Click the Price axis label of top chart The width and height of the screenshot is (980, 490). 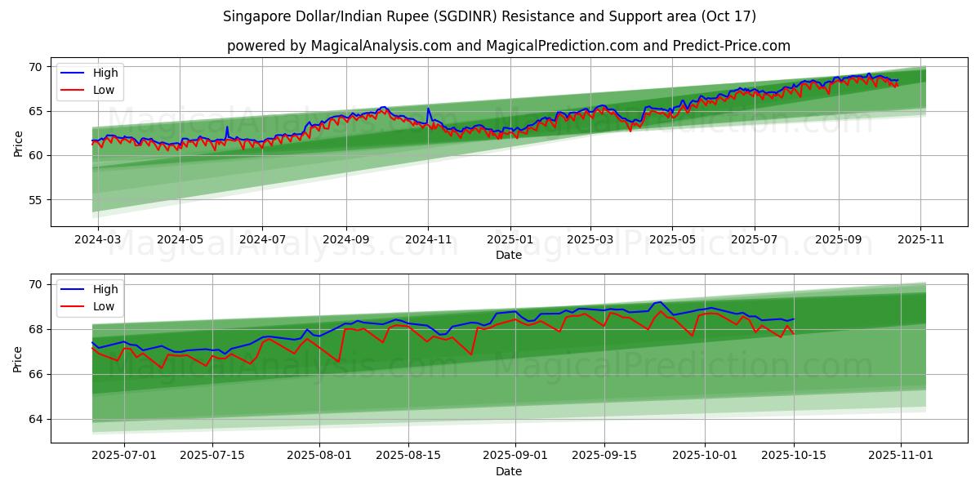(x=19, y=142)
